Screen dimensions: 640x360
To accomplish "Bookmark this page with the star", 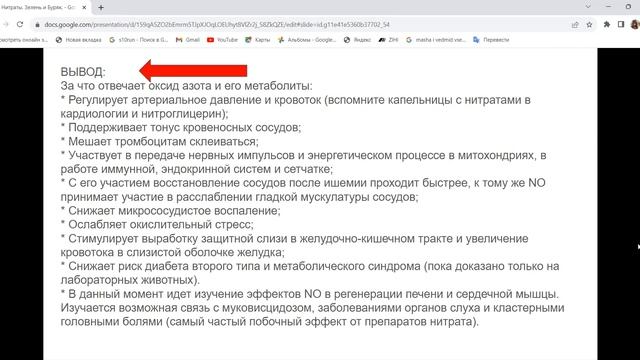I will click(589, 25).
